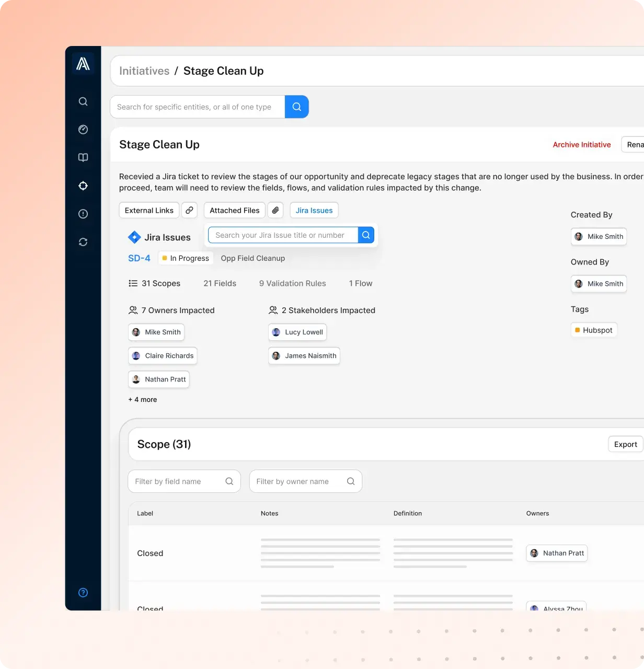Click the Jira issue search field
Image resolution: width=644 pixels, height=669 pixels.
283,235
